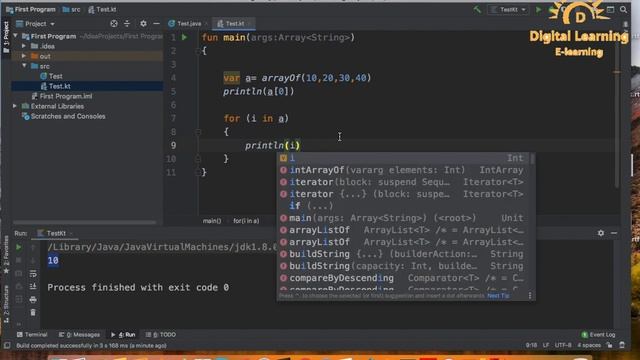Image resolution: width=640 pixels, height=360 pixels.
Task: Open the Project view dropdown
Action: click(x=36, y=24)
